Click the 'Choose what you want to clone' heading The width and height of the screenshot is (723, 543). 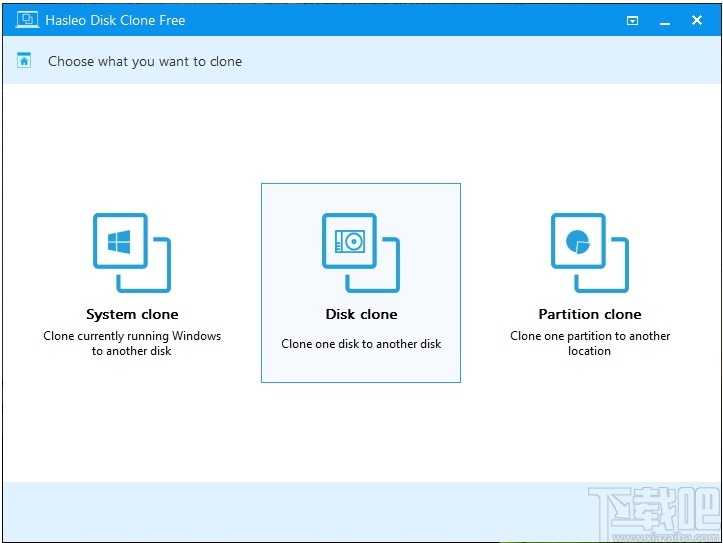(x=145, y=61)
